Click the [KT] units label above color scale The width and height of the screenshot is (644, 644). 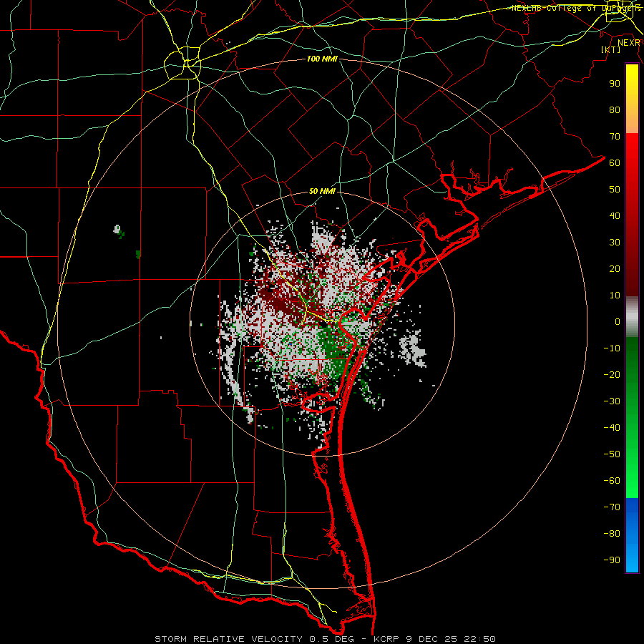(610, 49)
